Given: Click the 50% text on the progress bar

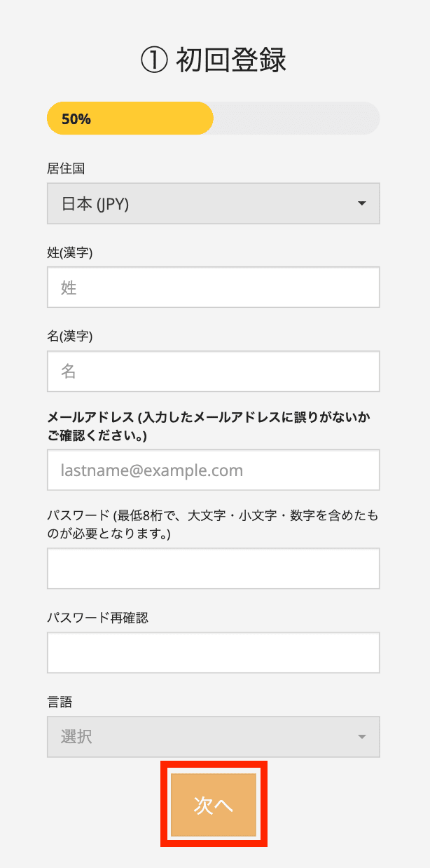Looking at the screenshot, I should pos(76,118).
